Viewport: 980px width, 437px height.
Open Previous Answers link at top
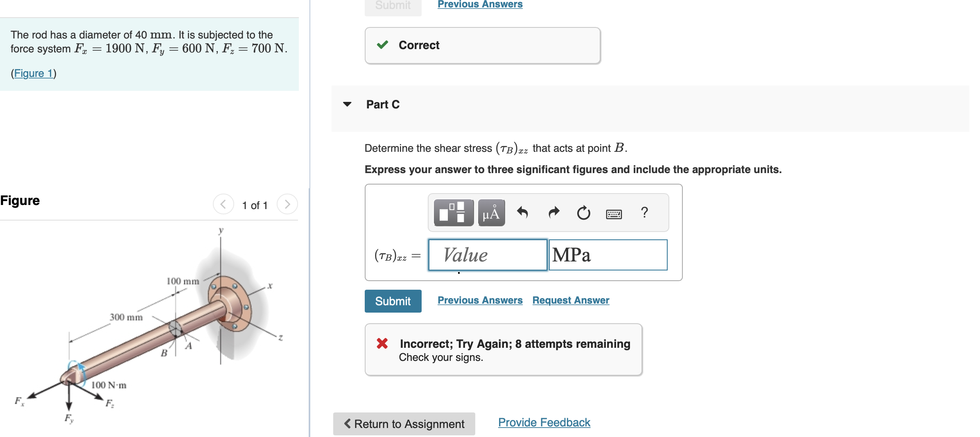(480, 4)
